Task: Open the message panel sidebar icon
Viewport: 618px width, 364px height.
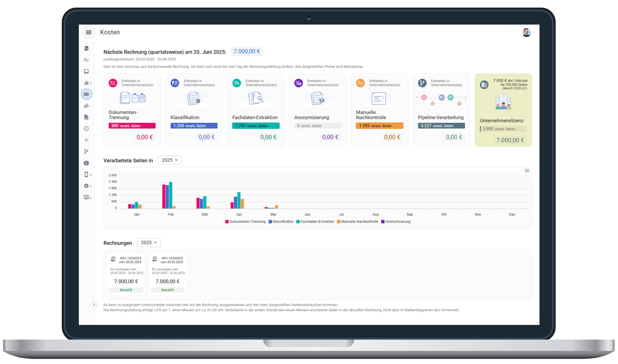Action: [x=86, y=197]
